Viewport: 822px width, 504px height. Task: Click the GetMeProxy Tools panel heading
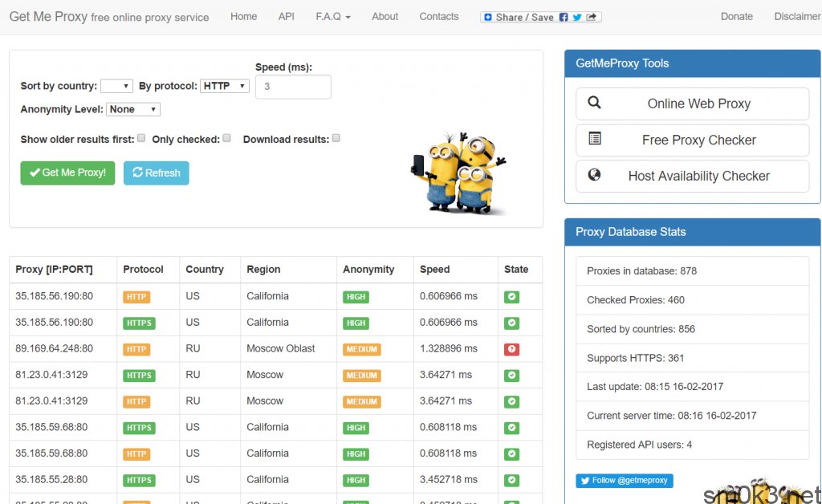(693, 63)
